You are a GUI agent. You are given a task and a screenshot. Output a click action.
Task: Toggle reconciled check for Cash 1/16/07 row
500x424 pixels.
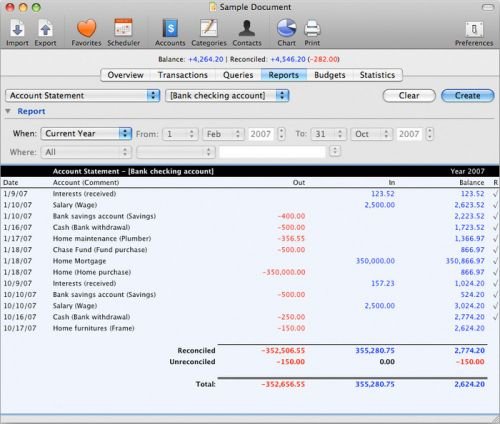(x=495, y=227)
